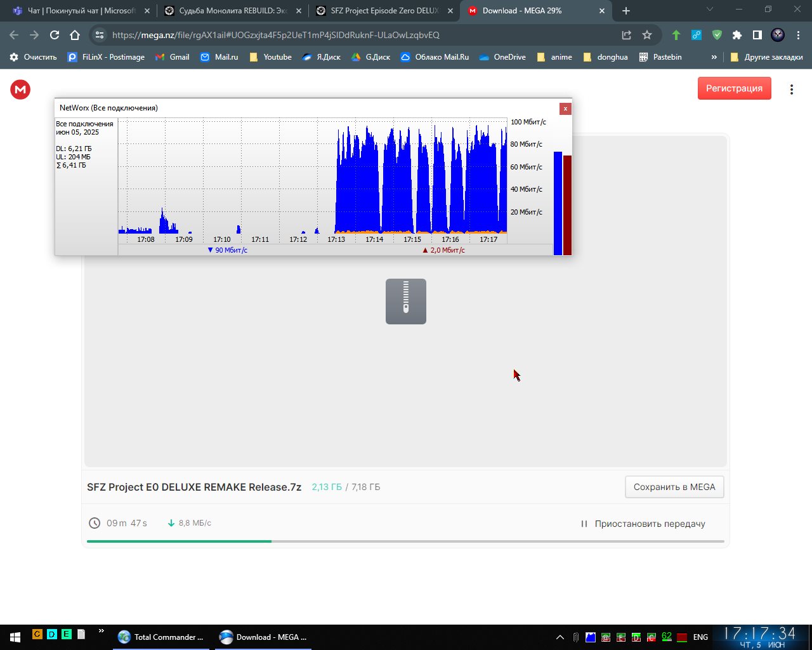Image resolution: width=812 pixels, height=650 pixels.
Task: Open a new browser tab
Action: click(626, 11)
